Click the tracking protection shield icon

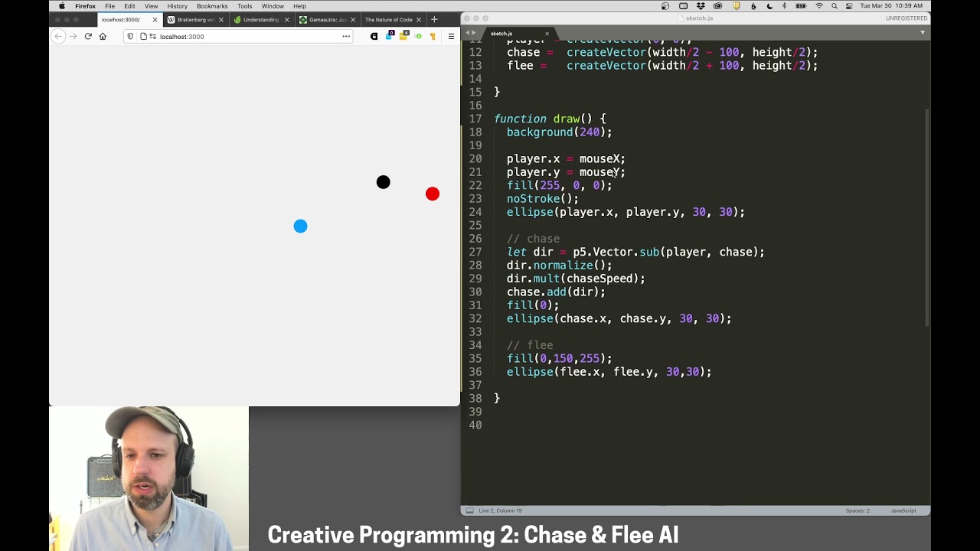pos(130,36)
